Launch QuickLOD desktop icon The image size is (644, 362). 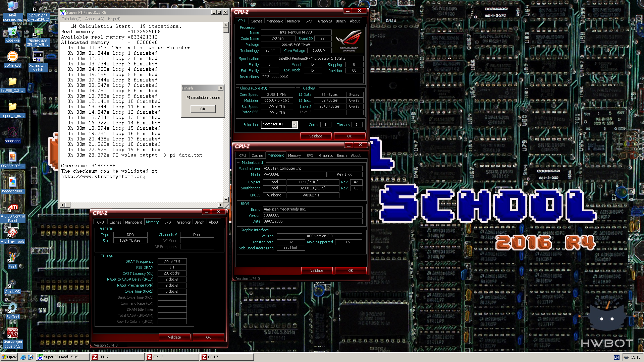click(x=12, y=286)
